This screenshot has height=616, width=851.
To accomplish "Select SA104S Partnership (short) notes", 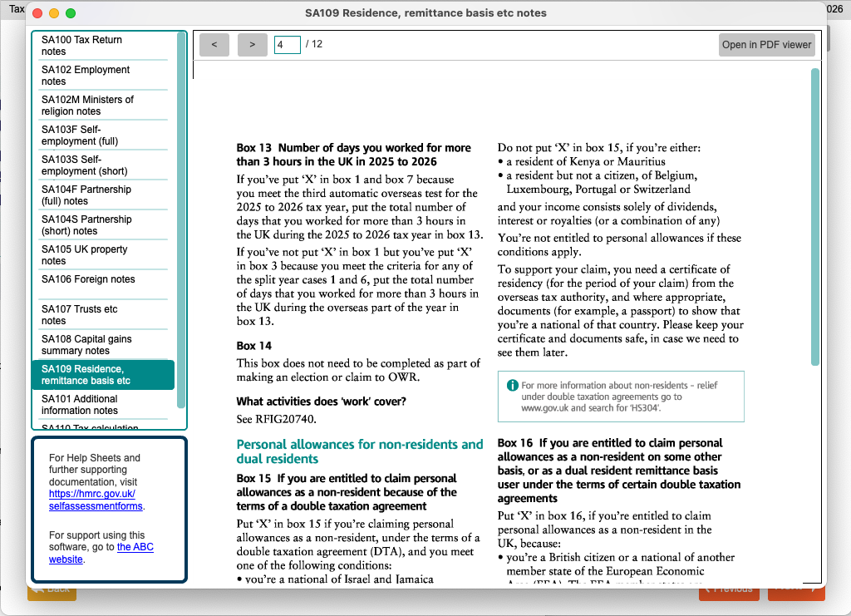I will (103, 225).
